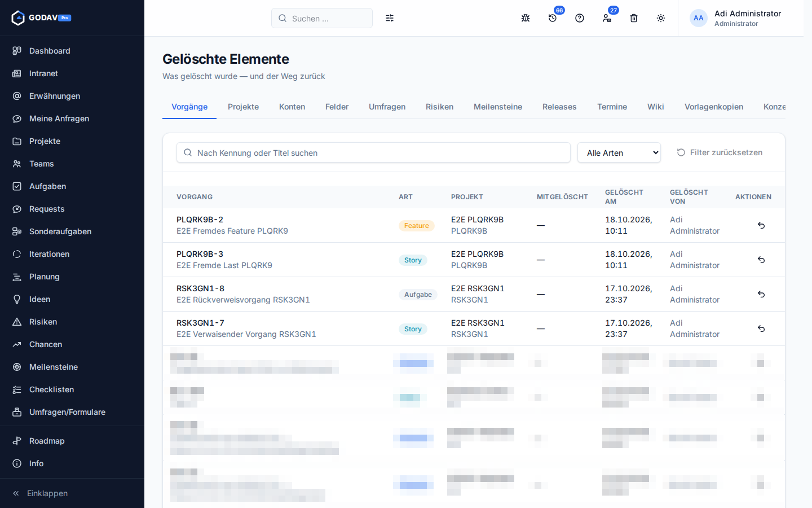Image resolution: width=812 pixels, height=508 pixels.
Task: Click the Kennung oder Titel search field
Action: (x=373, y=152)
